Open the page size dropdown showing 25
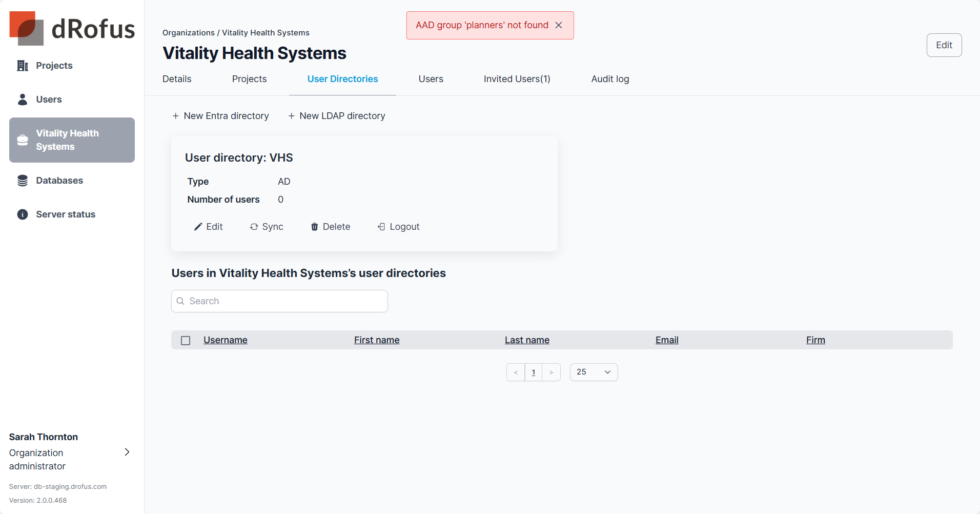 tap(594, 372)
